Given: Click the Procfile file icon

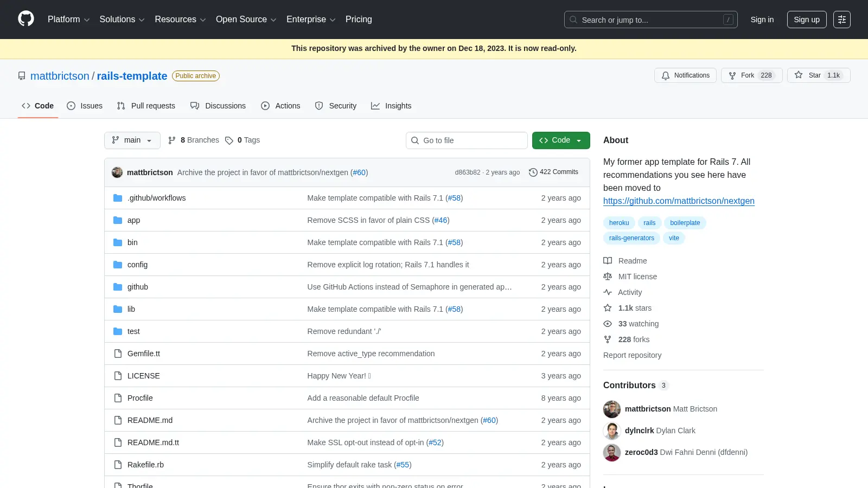Looking at the screenshot, I should (x=118, y=398).
